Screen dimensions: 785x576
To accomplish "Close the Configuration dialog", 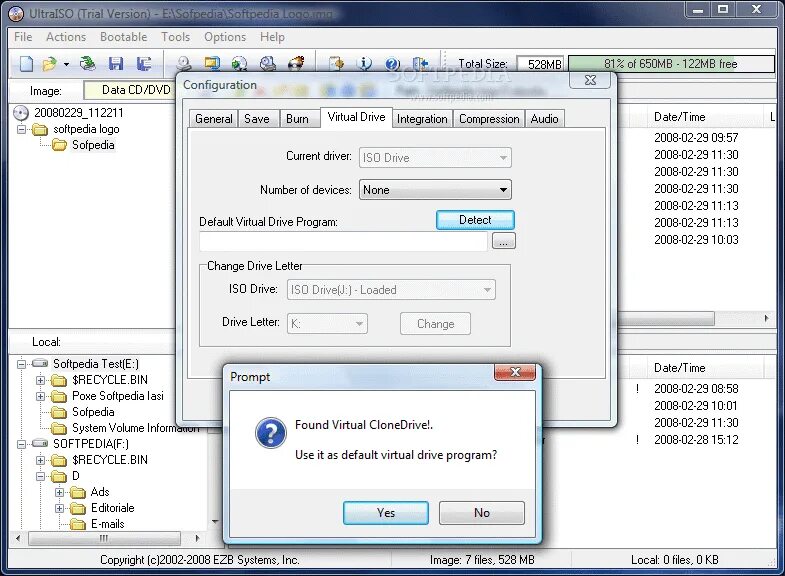I will 590,80.
